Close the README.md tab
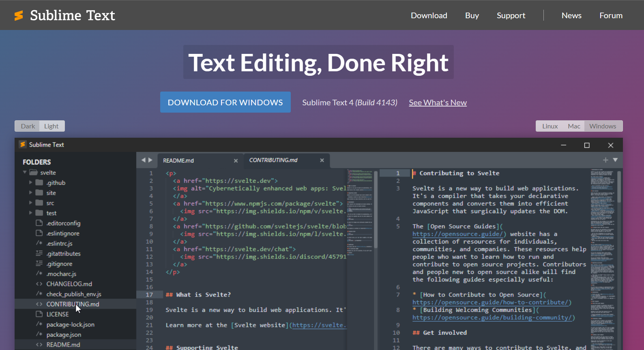Viewport: 644px width, 350px height. pos(236,161)
